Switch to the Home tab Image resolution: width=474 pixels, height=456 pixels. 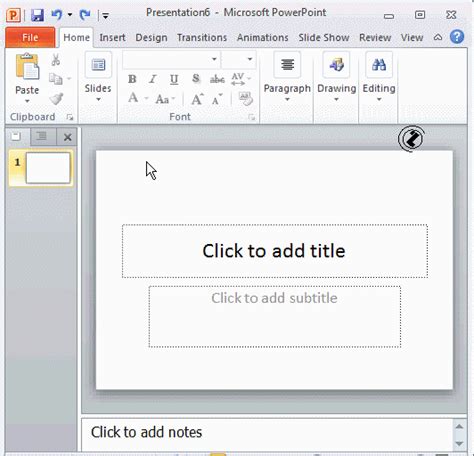[76, 38]
